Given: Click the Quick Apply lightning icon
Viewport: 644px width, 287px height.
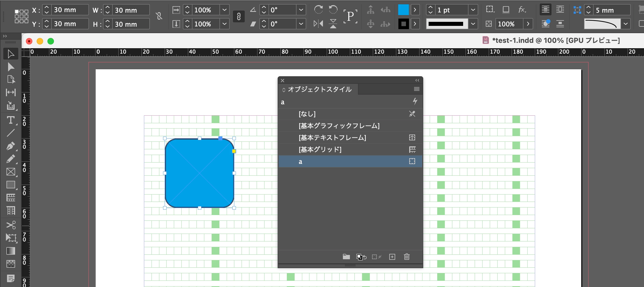Looking at the screenshot, I should [x=415, y=101].
